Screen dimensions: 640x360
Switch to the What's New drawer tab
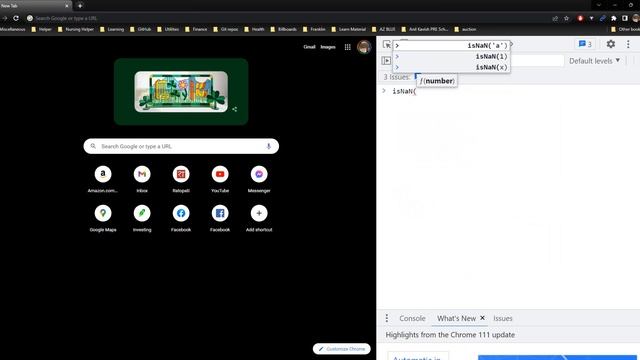[456, 318]
